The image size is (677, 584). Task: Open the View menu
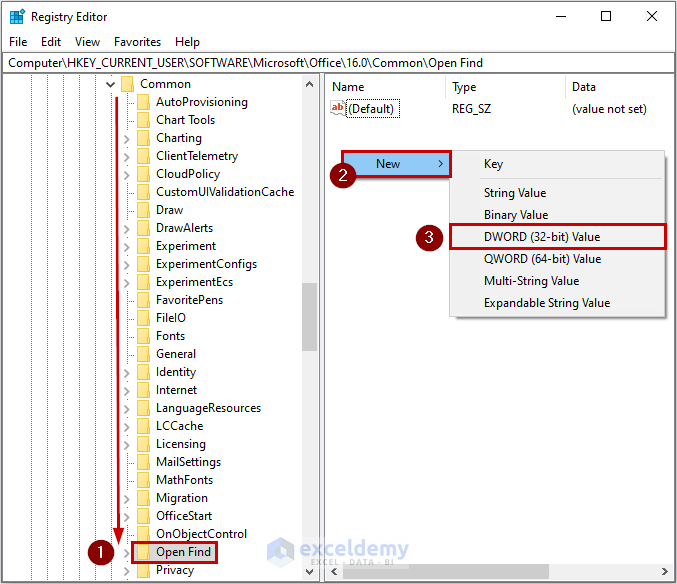click(87, 42)
